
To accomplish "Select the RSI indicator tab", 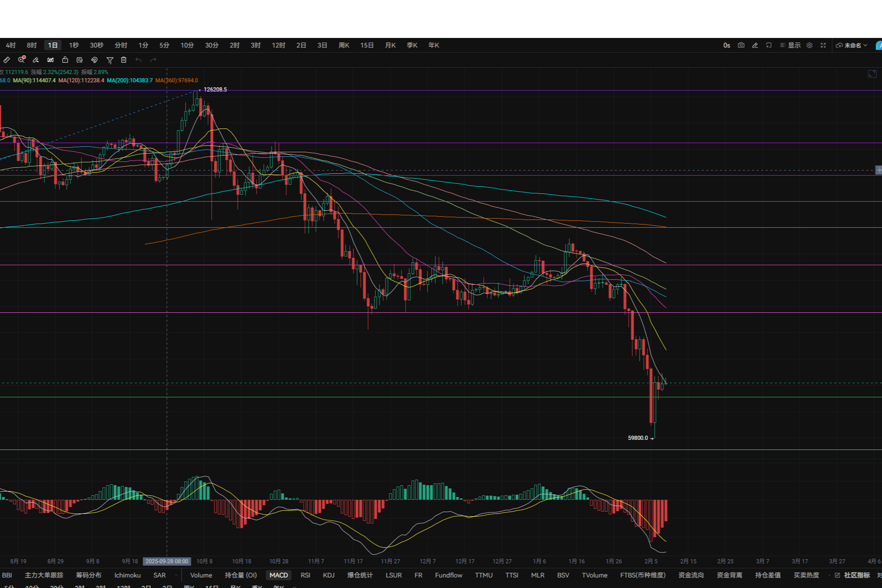I will click(x=305, y=575).
